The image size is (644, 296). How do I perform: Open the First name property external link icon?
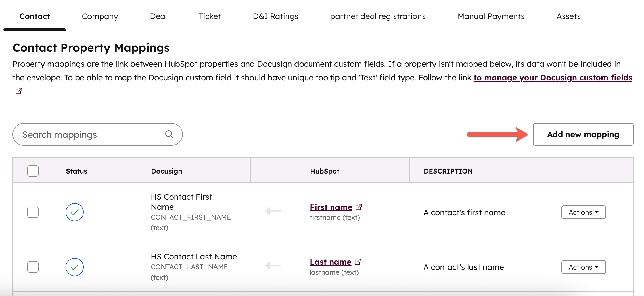(x=358, y=207)
